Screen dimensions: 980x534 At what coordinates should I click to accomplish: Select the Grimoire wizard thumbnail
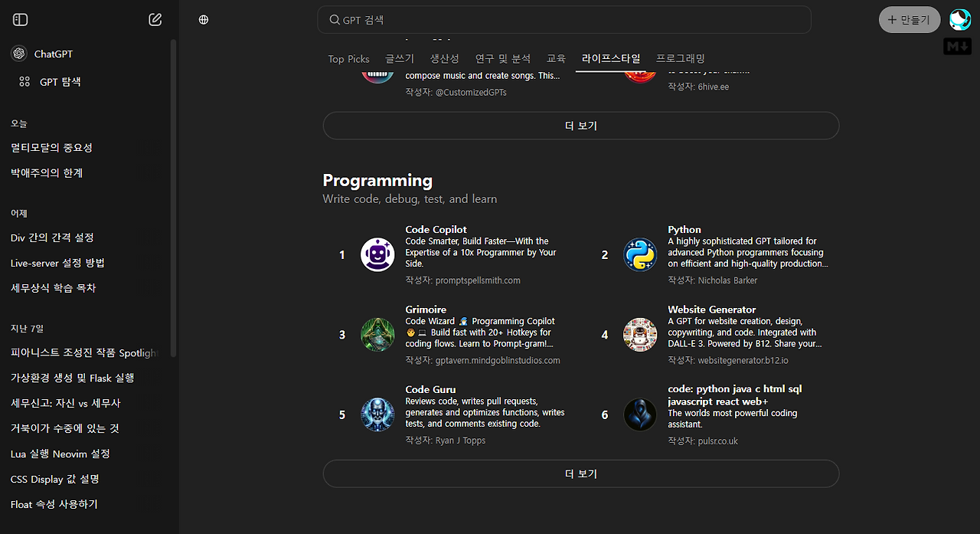377,335
